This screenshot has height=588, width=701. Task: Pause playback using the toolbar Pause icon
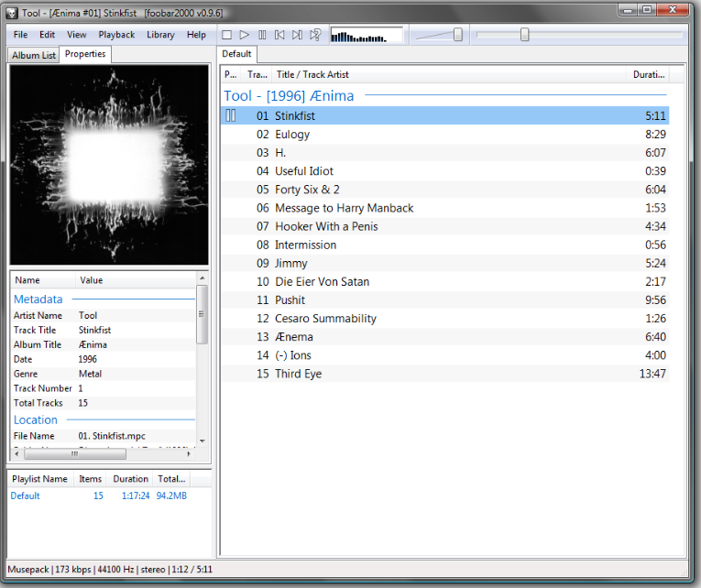(262, 35)
